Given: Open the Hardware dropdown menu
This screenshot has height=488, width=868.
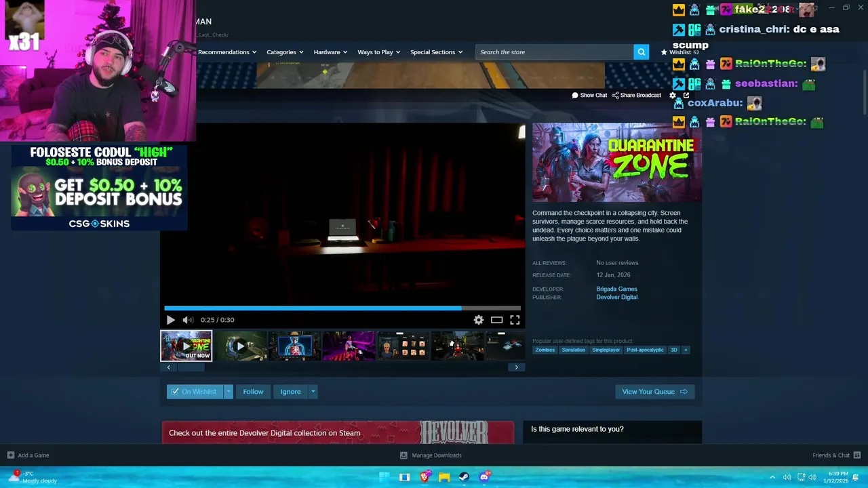Looking at the screenshot, I should pos(330,52).
